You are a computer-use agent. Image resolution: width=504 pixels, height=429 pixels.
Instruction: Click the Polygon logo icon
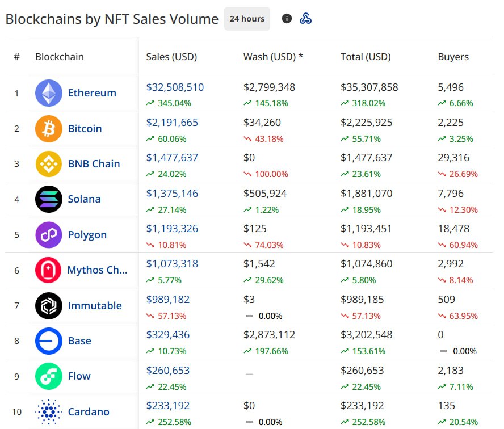[x=49, y=235]
